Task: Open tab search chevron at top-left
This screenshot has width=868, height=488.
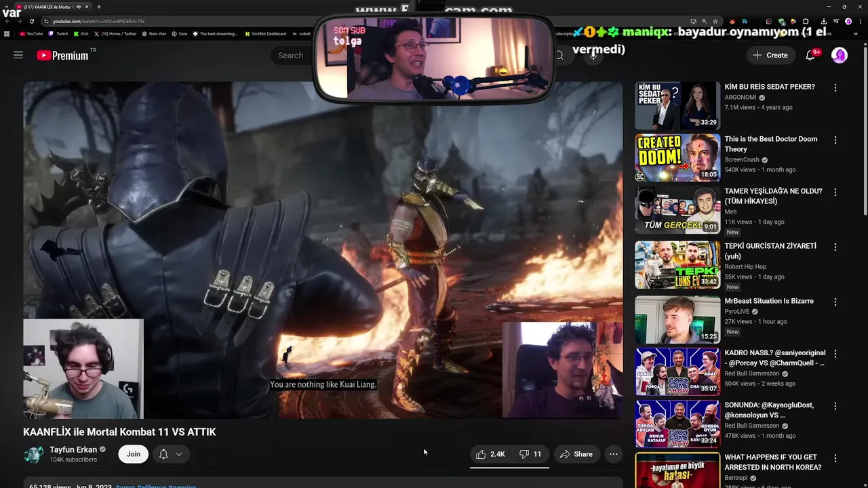Action: pyautogui.click(x=6, y=7)
